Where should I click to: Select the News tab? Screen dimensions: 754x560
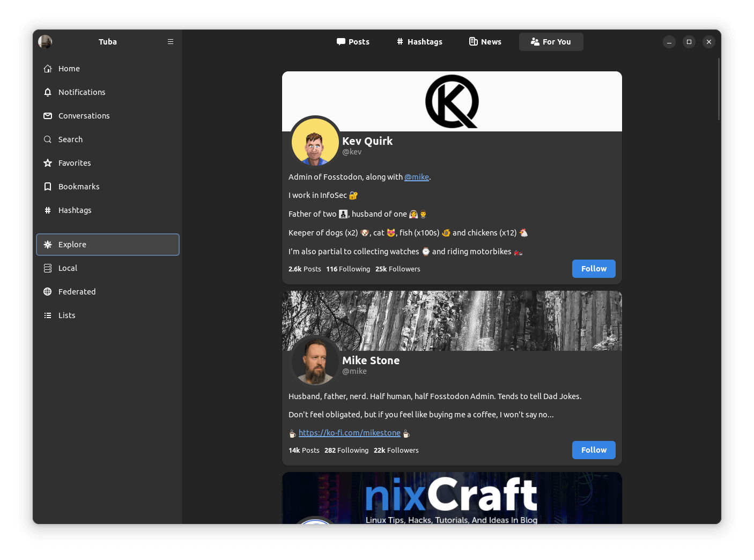click(485, 42)
